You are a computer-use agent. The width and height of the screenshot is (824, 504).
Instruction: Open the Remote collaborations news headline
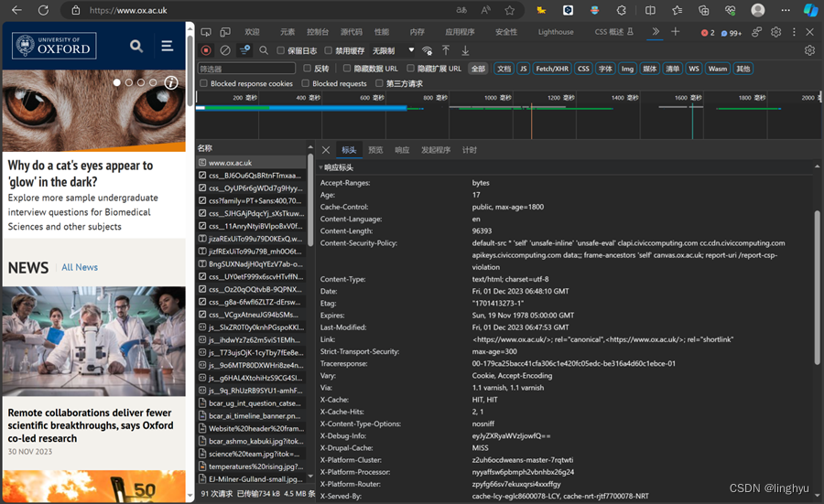pos(91,425)
